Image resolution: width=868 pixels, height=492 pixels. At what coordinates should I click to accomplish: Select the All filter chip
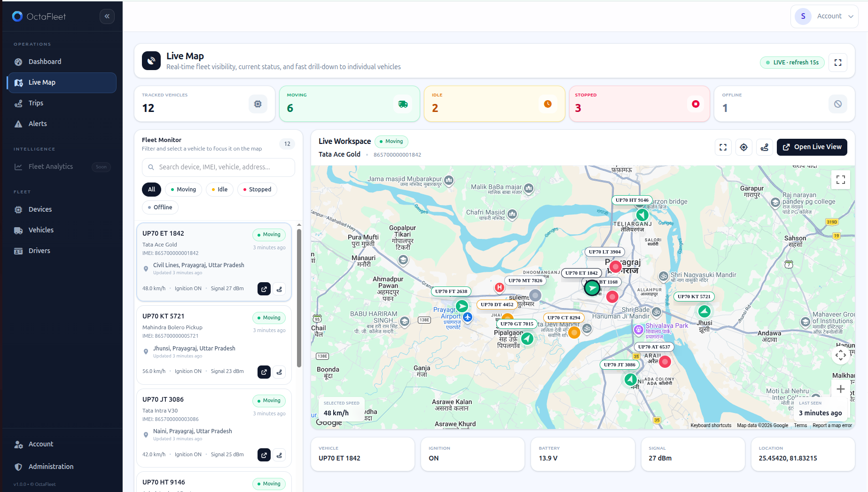pyautogui.click(x=151, y=190)
